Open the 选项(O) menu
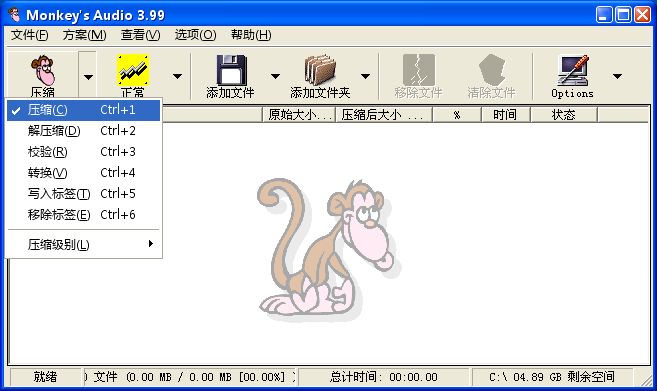 [195, 35]
